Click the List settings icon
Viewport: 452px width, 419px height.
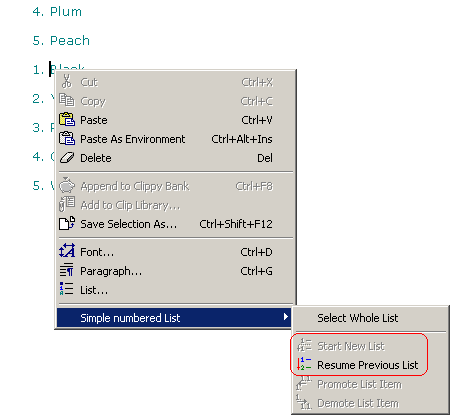[x=66, y=289]
